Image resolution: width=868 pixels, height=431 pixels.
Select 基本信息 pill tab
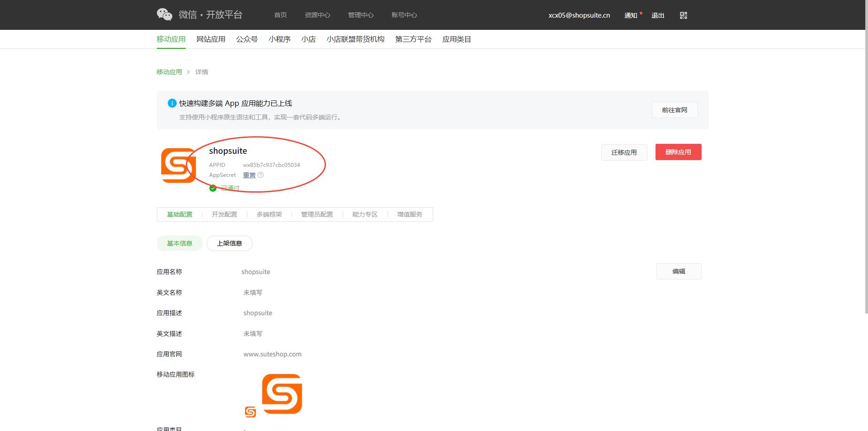tap(179, 243)
